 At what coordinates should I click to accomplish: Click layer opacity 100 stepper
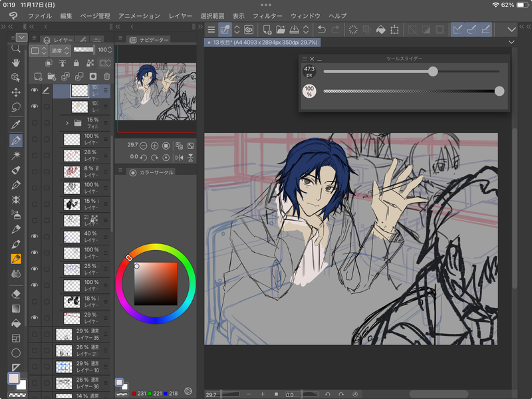(x=110, y=50)
